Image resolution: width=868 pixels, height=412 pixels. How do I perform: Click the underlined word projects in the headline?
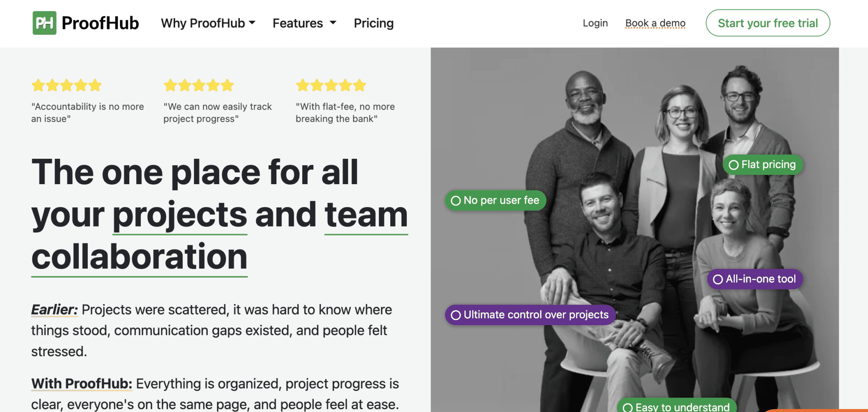[x=180, y=215]
